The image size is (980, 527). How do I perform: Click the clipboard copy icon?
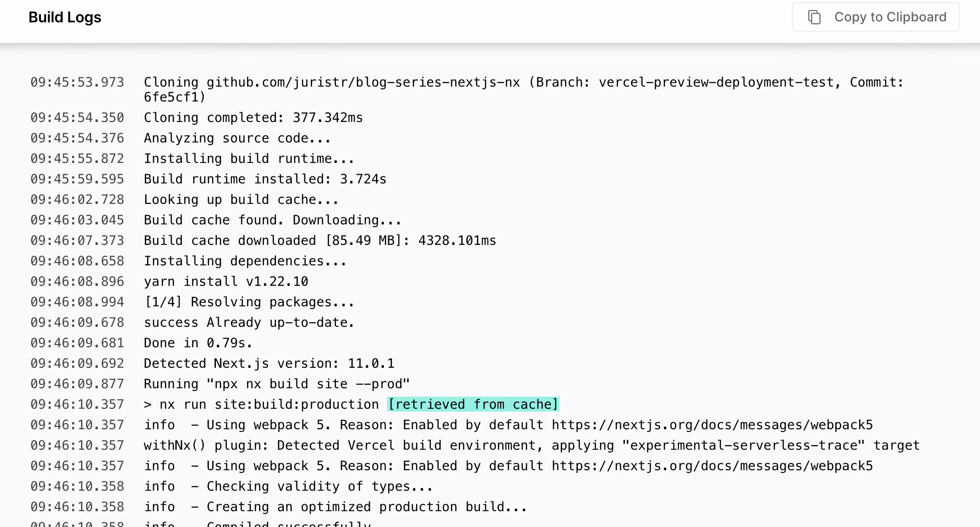click(814, 17)
